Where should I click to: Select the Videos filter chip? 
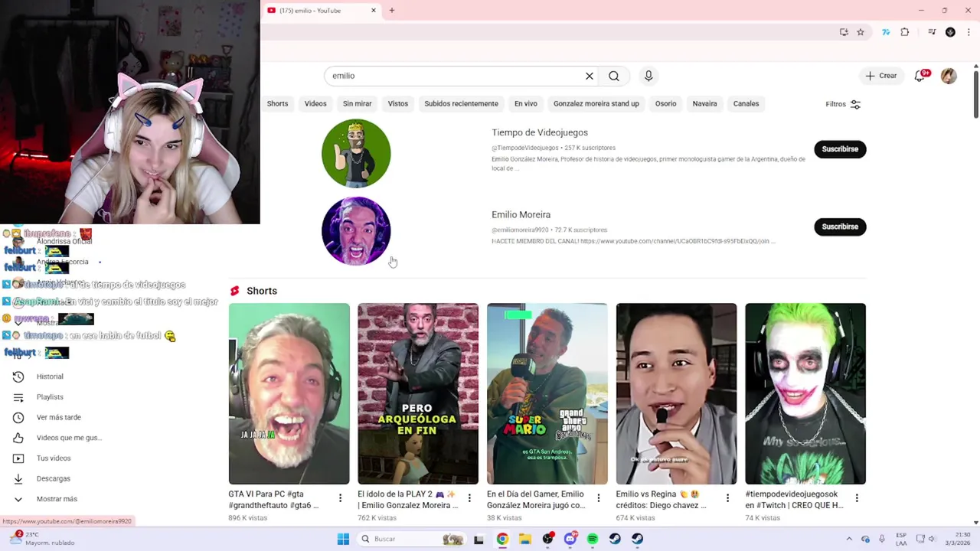coord(315,103)
